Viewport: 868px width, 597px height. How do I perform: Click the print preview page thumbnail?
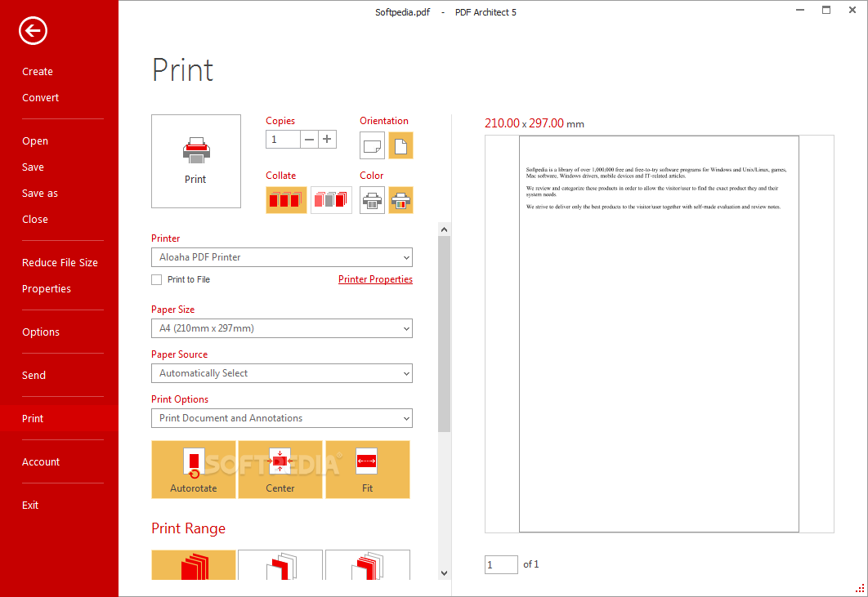[x=659, y=334]
